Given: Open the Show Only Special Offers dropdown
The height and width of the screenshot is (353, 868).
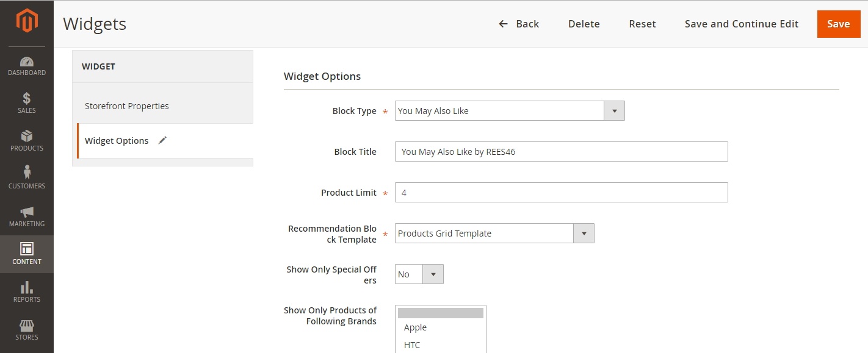Looking at the screenshot, I should tap(433, 274).
